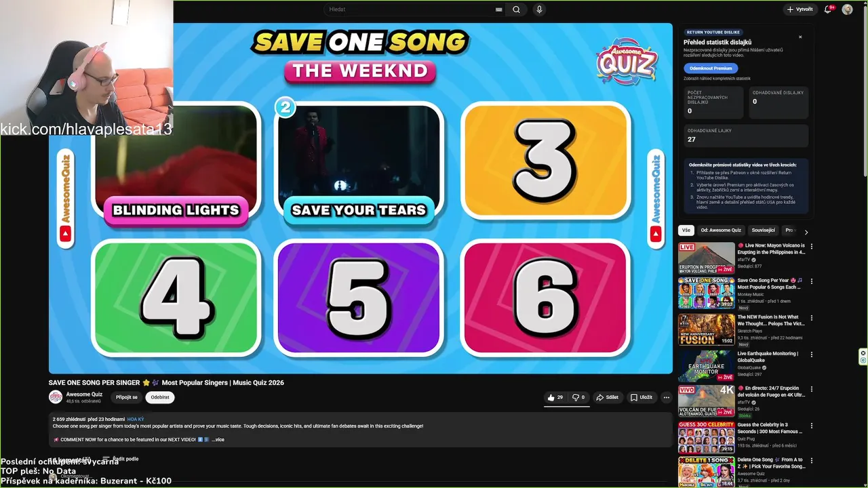Click the Return YouTube Dislike header badge

point(713,32)
